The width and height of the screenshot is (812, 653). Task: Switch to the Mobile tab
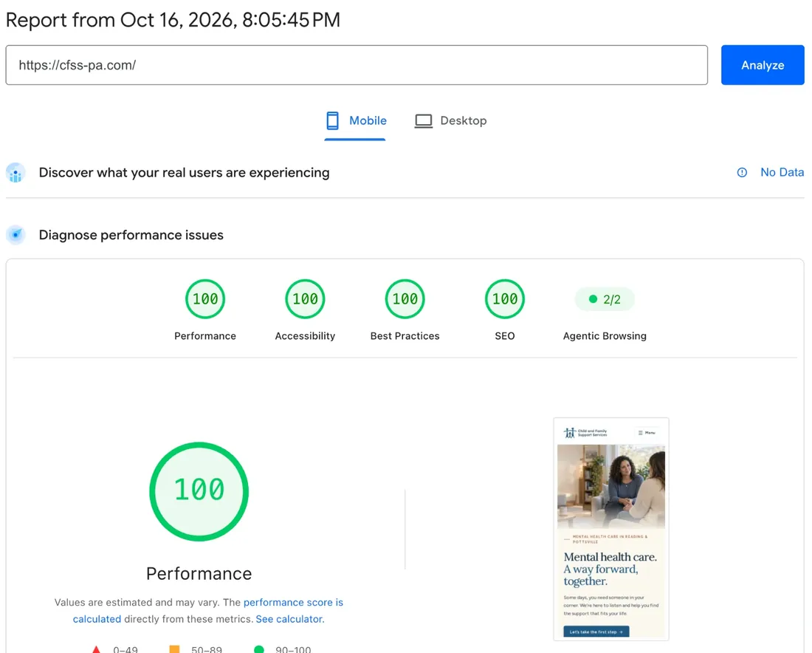(x=355, y=120)
